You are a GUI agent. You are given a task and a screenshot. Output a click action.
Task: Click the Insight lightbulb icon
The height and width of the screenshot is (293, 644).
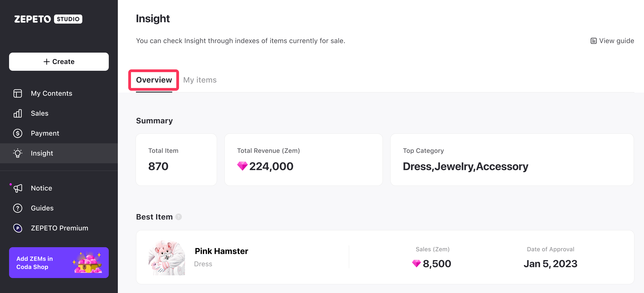[x=17, y=153]
